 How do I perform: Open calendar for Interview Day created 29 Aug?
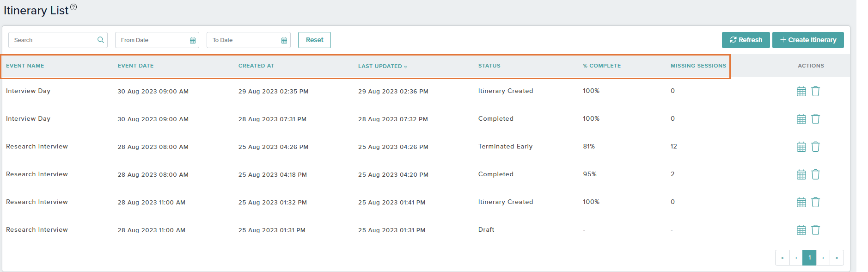tap(801, 91)
